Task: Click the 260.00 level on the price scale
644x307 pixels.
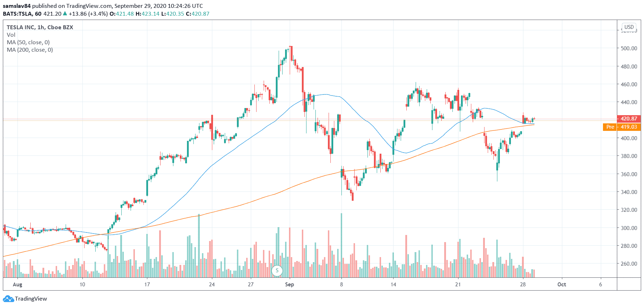Action: 629,264
